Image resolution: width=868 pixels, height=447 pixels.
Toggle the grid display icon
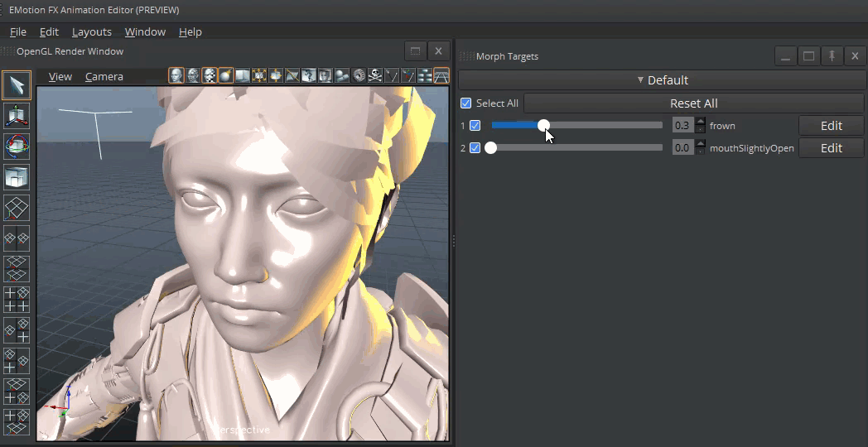click(x=441, y=75)
